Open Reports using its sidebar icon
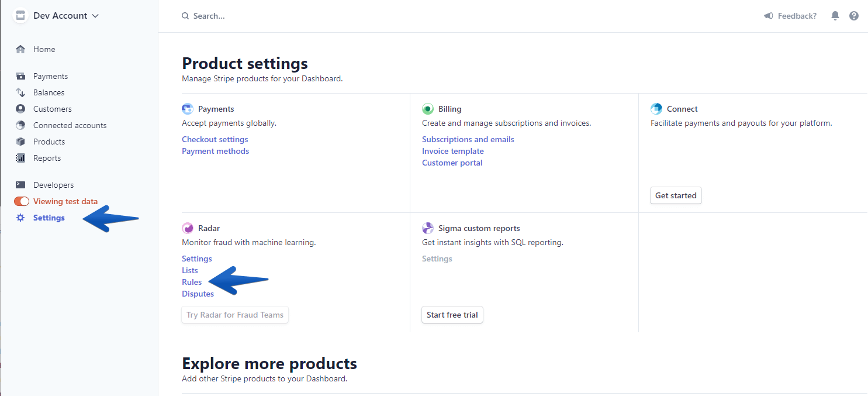This screenshot has width=868, height=396. [20, 158]
